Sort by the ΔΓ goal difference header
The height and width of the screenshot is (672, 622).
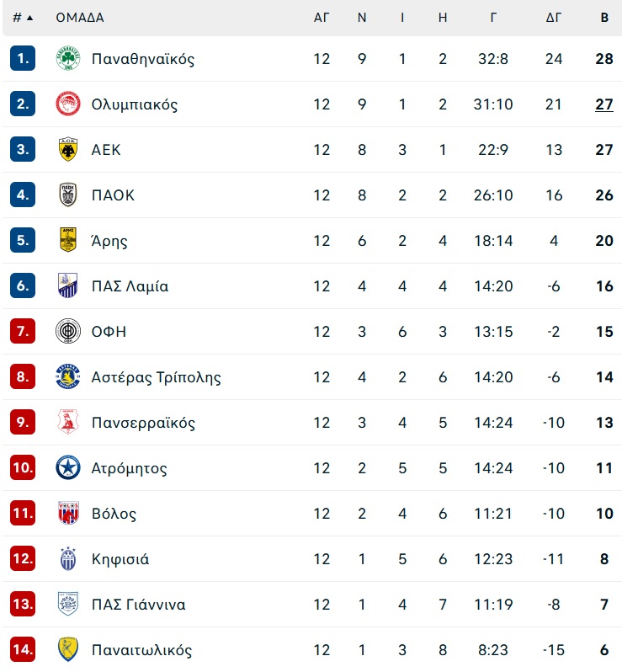click(x=554, y=18)
